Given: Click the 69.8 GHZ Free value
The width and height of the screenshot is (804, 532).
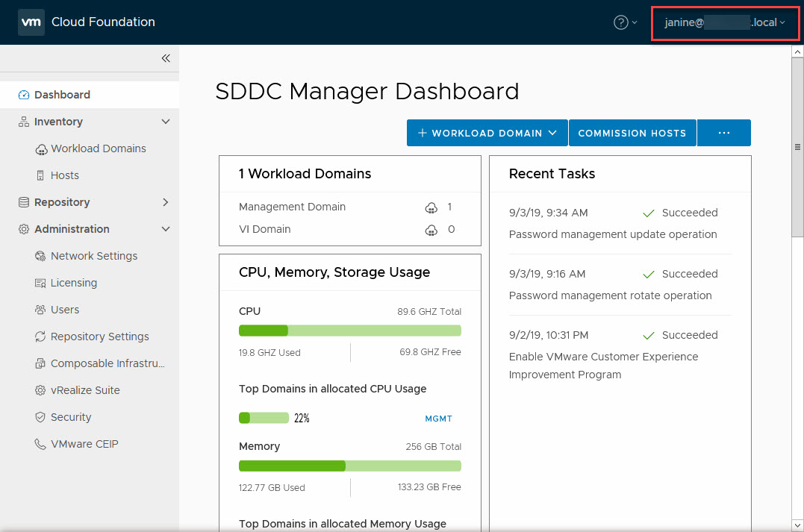Looking at the screenshot, I should click(x=430, y=352).
